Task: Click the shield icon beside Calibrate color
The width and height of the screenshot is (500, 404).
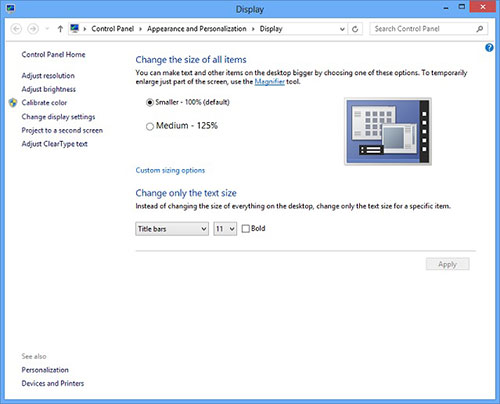Action: 13,103
